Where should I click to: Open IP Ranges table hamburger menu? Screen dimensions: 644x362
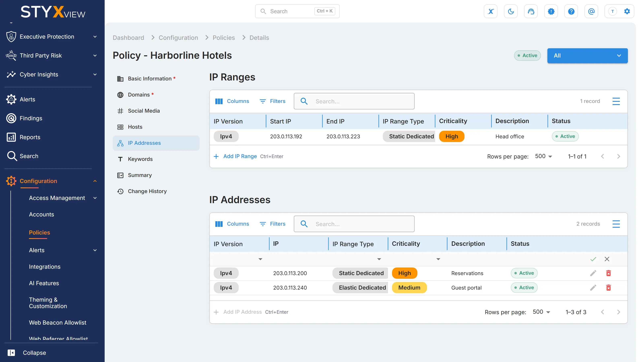(616, 101)
